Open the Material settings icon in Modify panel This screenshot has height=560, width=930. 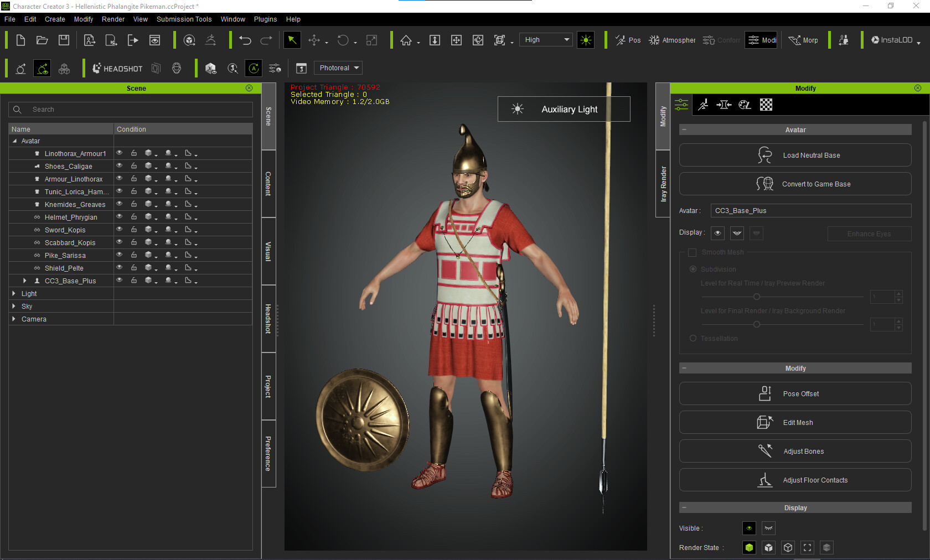pyautogui.click(x=745, y=105)
